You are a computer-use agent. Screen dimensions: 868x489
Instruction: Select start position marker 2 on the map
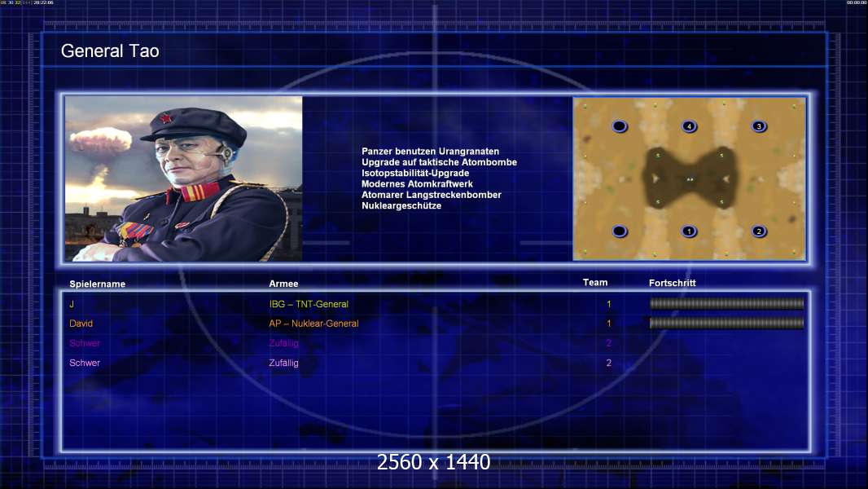coord(759,231)
